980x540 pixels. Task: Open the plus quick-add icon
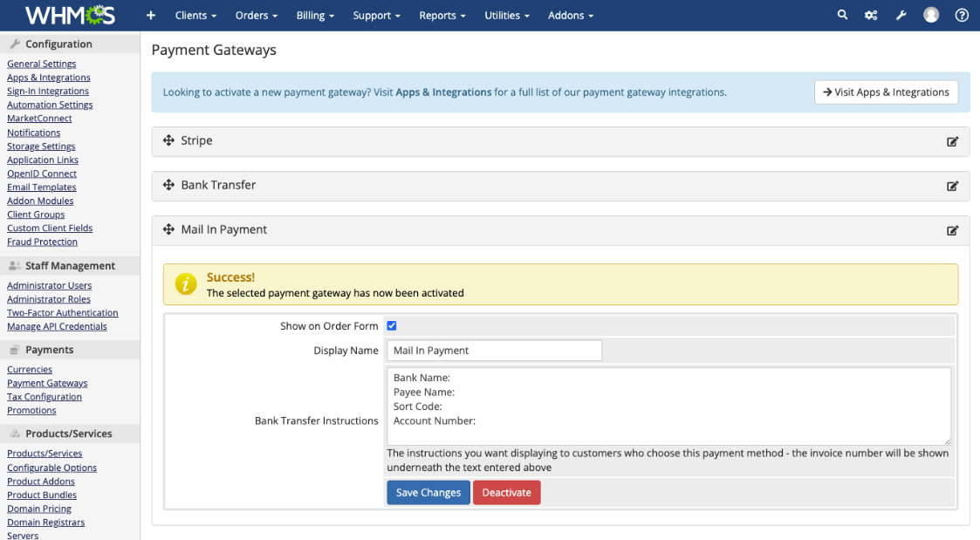pos(151,15)
